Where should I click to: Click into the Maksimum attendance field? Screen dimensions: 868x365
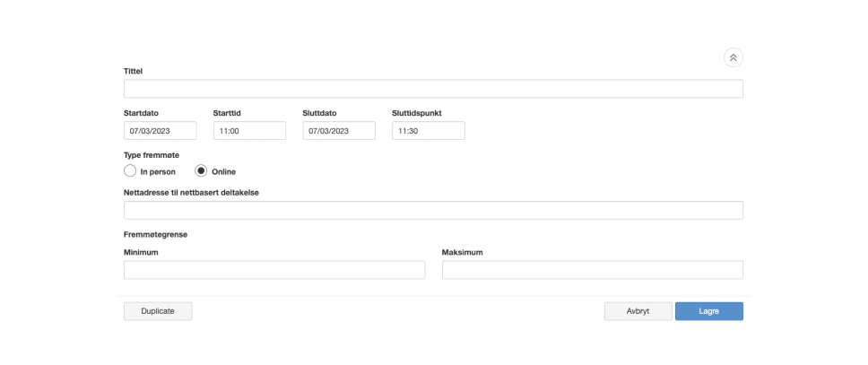[x=593, y=270]
